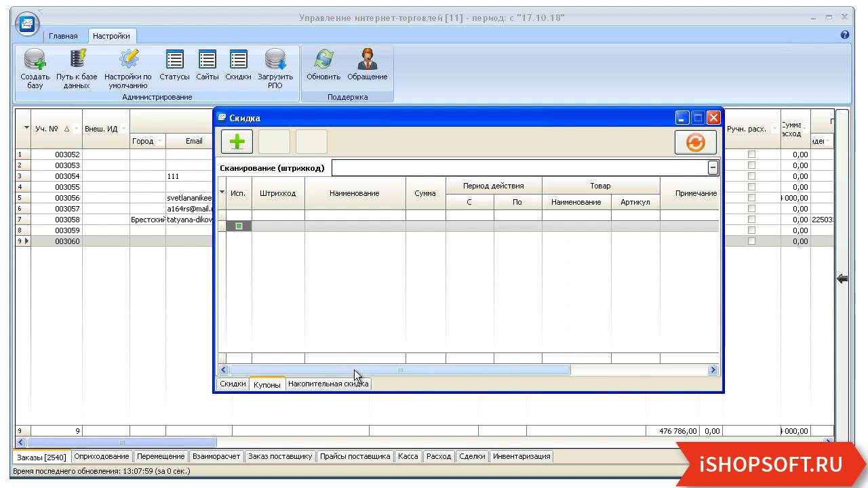
Task: Click the Сканирование (штрихкод) input field
Action: tap(519, 167)
